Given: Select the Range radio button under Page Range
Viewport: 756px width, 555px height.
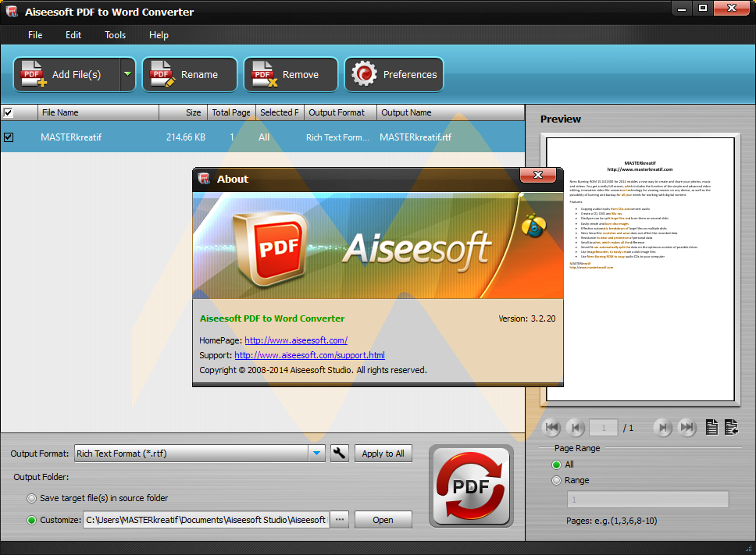Looking at the screenshot, I should 558,480.
